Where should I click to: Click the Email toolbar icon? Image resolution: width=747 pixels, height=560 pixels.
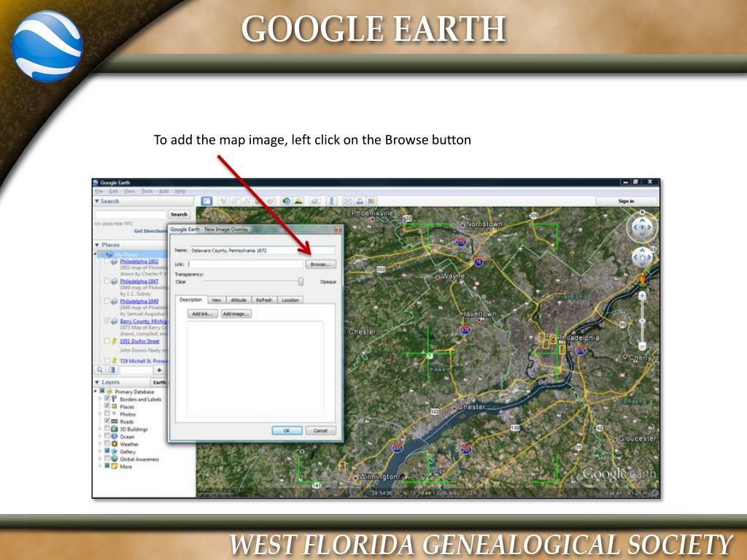coord(348,201)
